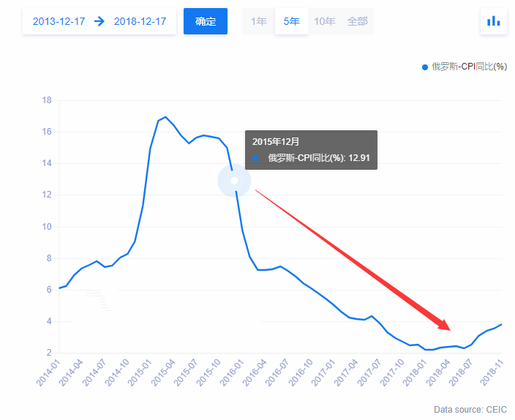This screenshot has width=515, height=420.
Task: Click the highlighted 2015年12月 data point
Action: pos(234,181)
